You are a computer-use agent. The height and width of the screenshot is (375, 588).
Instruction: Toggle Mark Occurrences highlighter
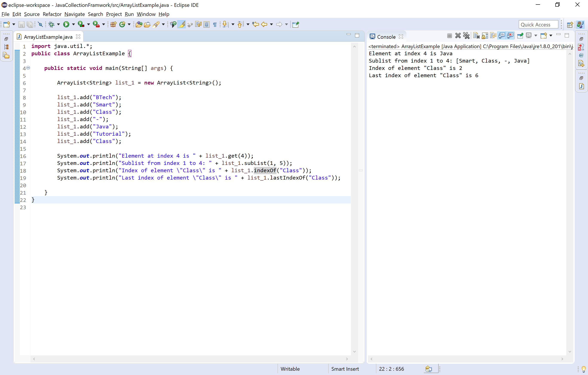(182, 24)
